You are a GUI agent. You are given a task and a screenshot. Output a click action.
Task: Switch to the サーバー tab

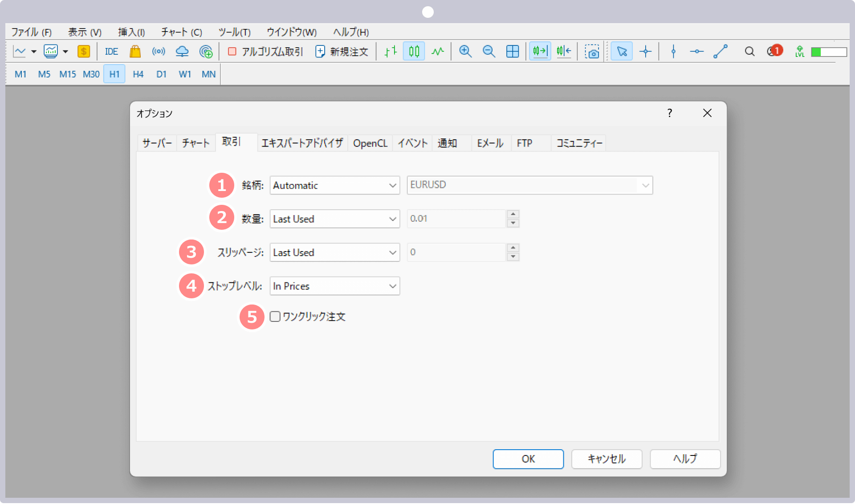pyautogui.click(x=157, y=143)
